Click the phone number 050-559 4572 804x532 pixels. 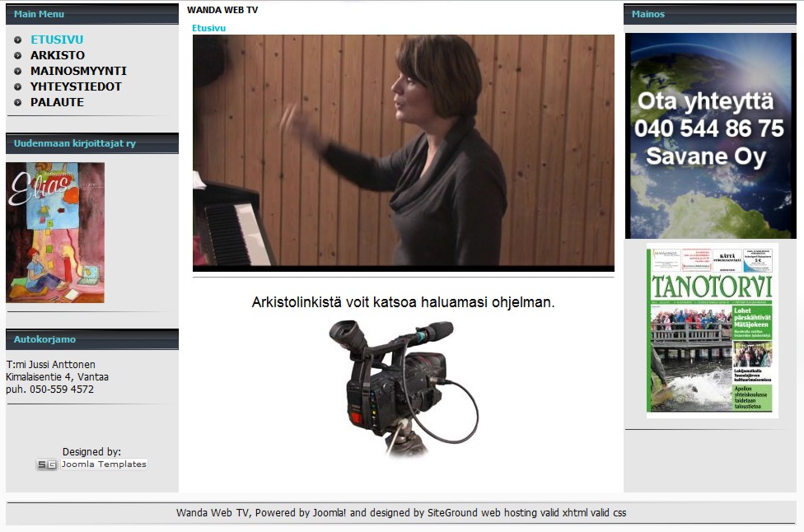(62, 389)
